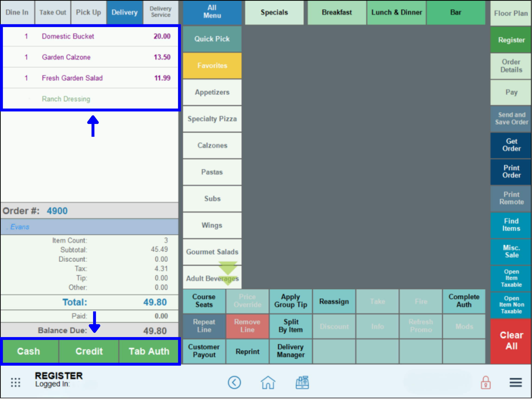
Task: Open the cash register icon
Action: (302, 382)
